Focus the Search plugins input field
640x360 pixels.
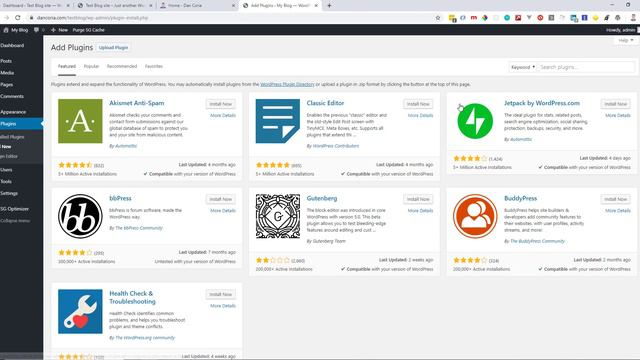pos(586,67)
